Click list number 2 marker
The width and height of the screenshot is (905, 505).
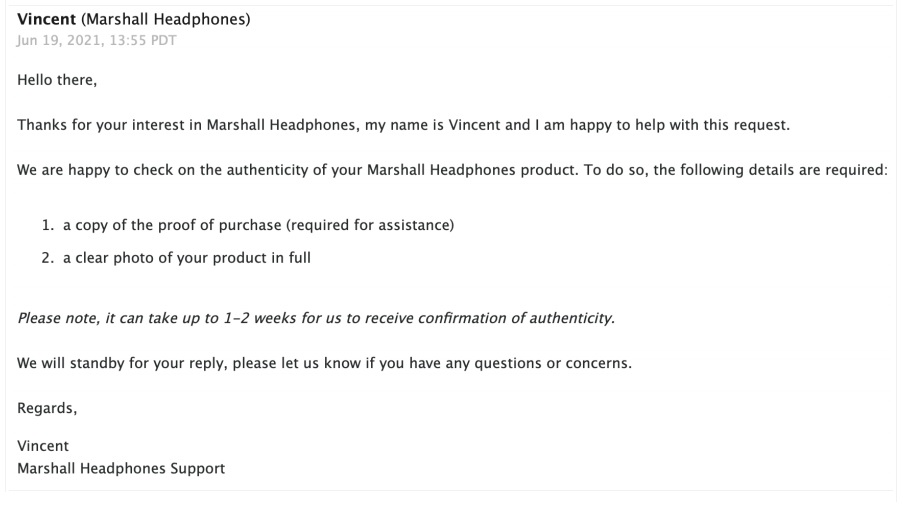pyautogui.click(x=47, y=258)
